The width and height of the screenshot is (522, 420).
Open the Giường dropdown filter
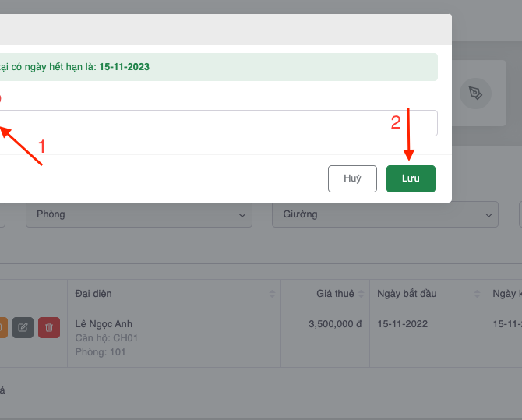tap(384, 214)
